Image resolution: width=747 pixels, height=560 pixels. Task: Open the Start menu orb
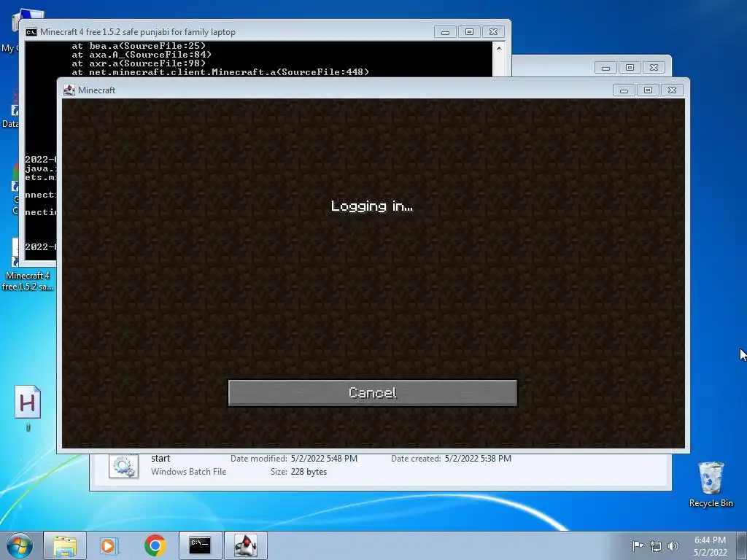pyautogui.click(x=20, y=545)
